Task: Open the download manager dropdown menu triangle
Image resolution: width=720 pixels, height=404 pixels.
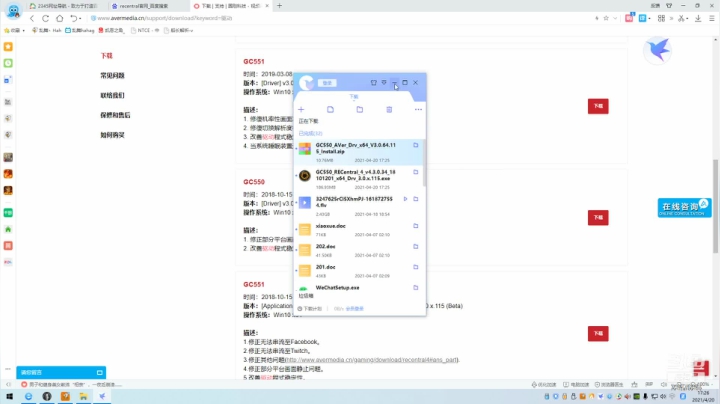Action: point(384,83)
